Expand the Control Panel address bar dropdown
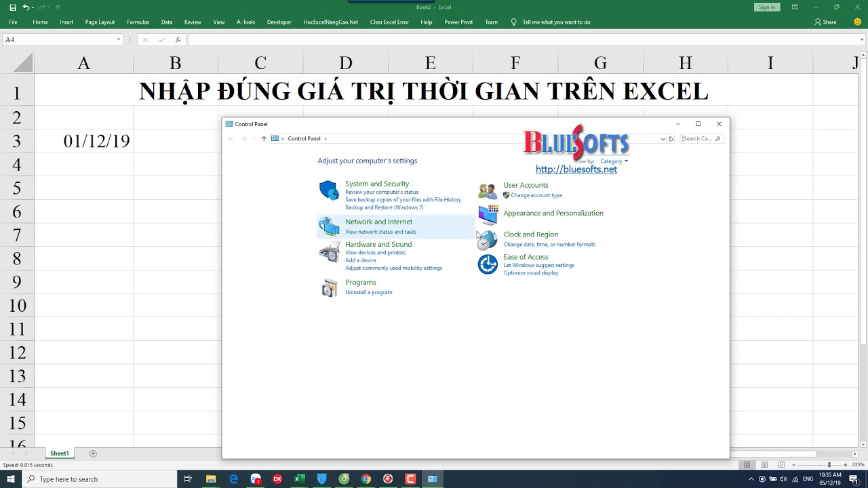 click(x=663, y=138)
